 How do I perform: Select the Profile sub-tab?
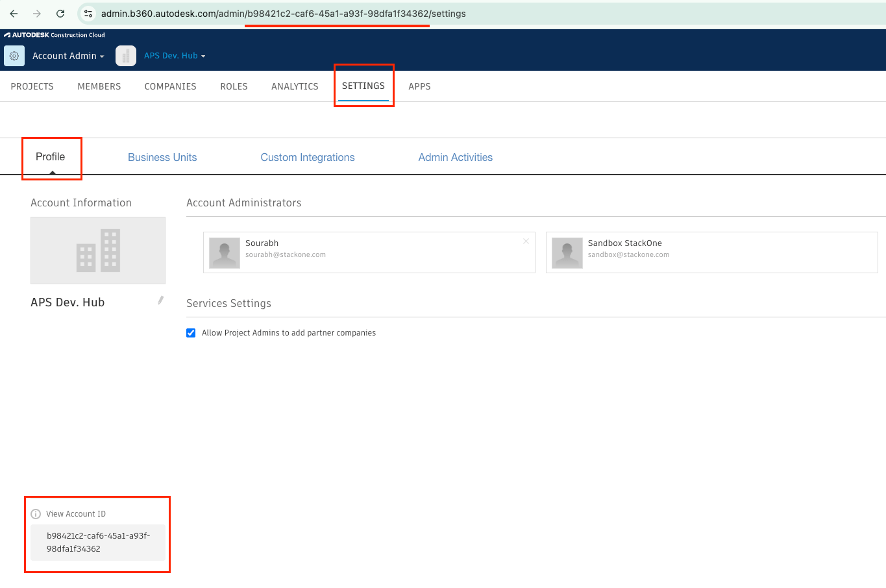coord(51,157)
